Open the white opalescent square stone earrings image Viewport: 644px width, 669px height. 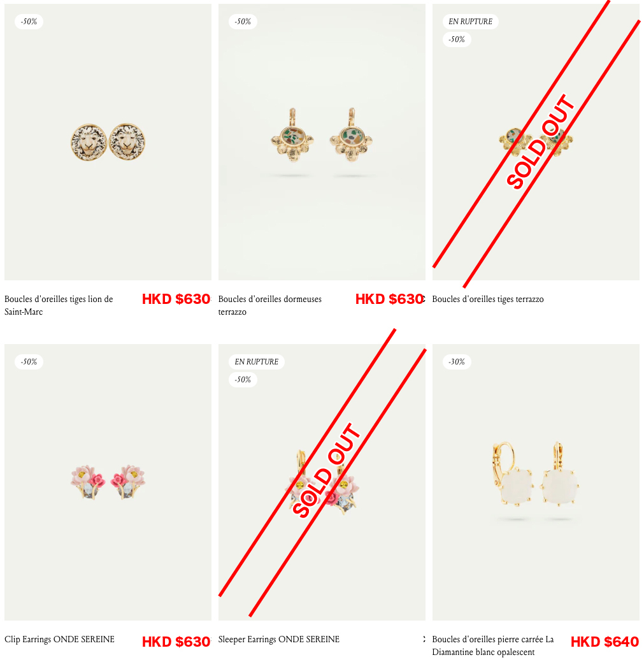(x=536, y=482)
